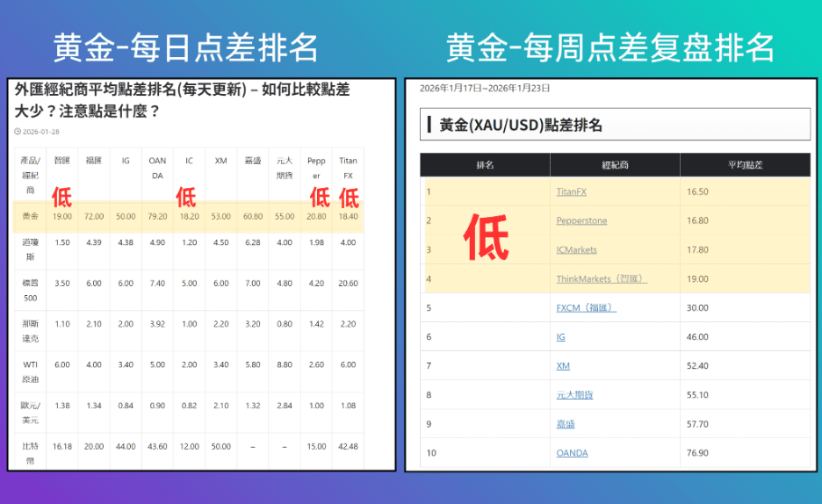Image resolution: width=822 pixels, height=504 pixels.
Task: Click the 嘉盛 link in the weekly ranking list
Action: [x=566, y=423]
